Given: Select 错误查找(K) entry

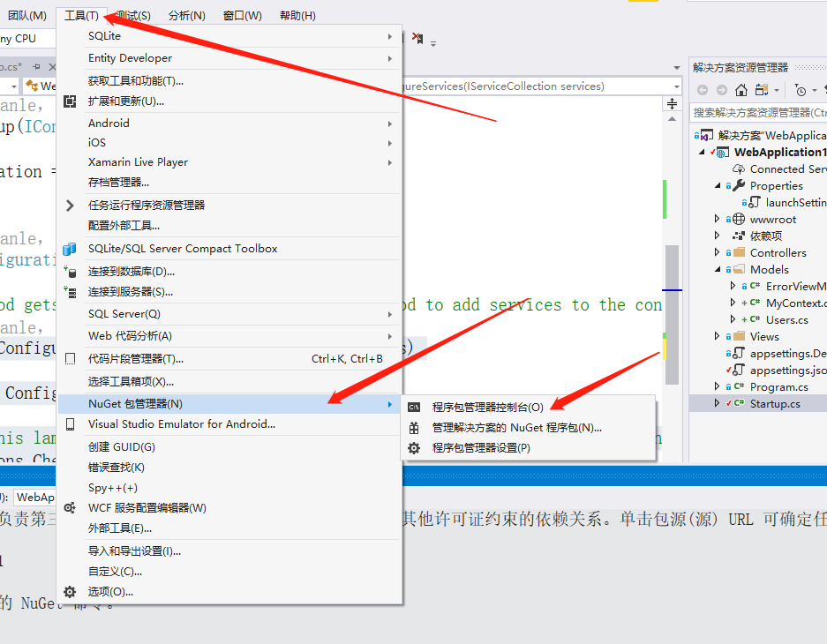Looking at the screenshot, I should [229, 468].
